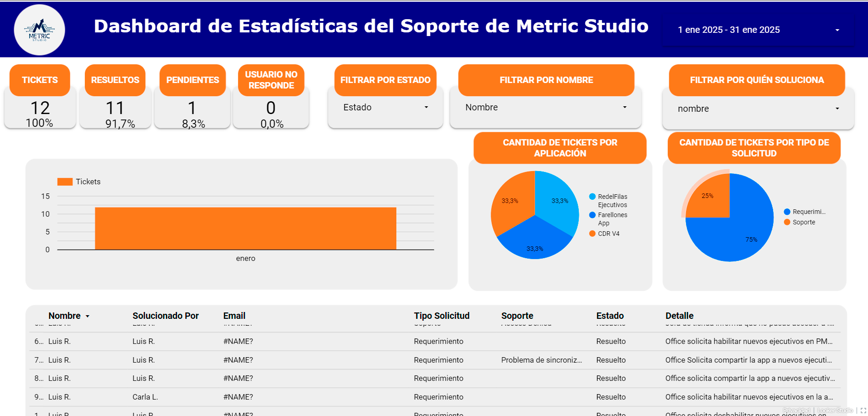Click the Carla L. cell in the table
This screenshot has width=868, height=416.
pyautogui.click(x=145, y=397)
